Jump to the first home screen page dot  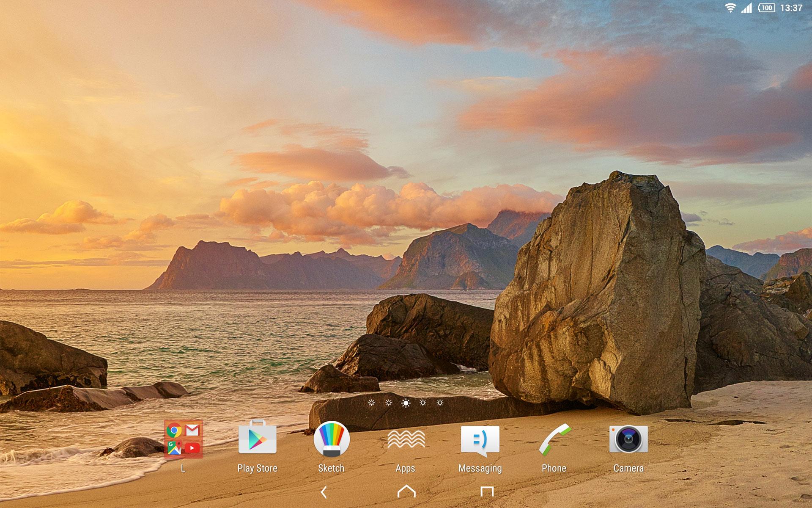[x=371, y=403]
